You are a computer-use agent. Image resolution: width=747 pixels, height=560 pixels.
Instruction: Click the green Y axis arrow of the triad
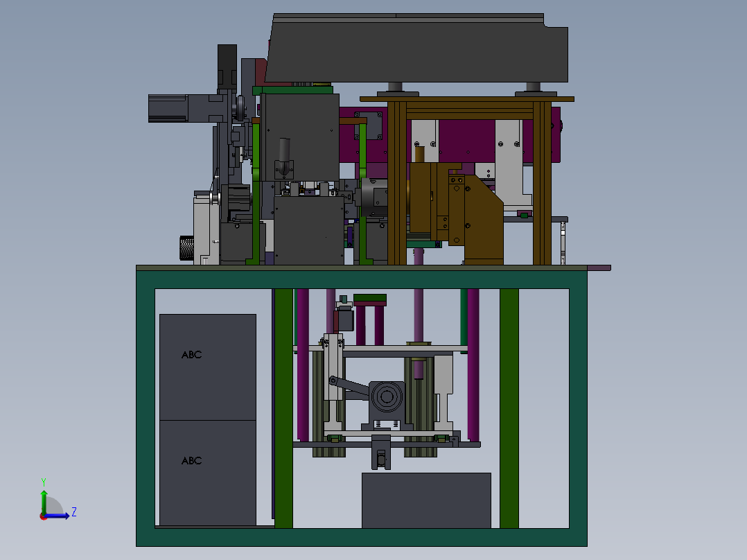point(44,501)
